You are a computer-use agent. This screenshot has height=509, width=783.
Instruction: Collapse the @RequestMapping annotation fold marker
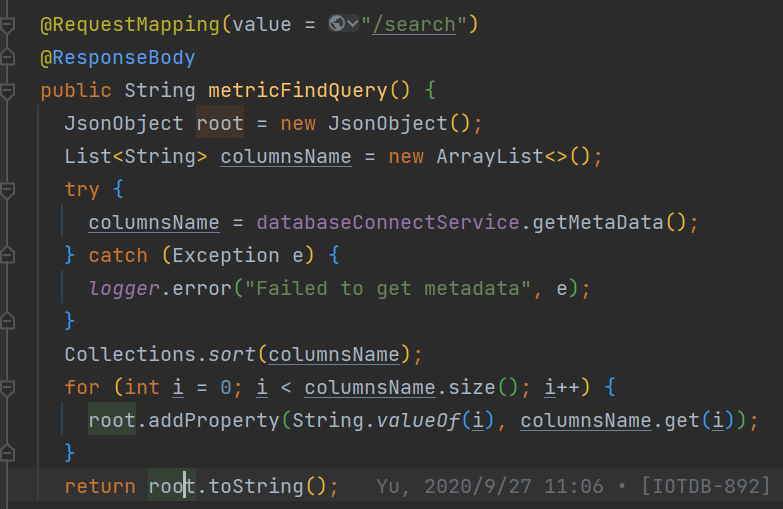[7, 25]
